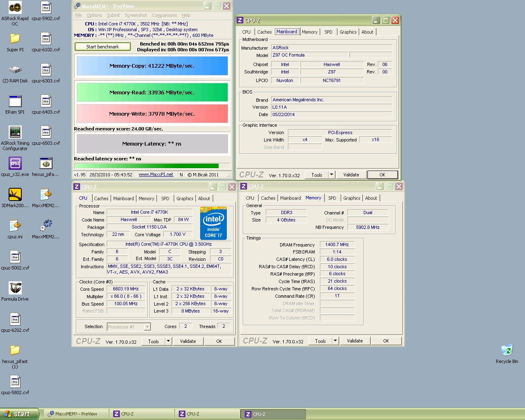Click Validate in Mainboard CPU-Z window
This screenshot has width=525, height=420.
pos(351,175)
